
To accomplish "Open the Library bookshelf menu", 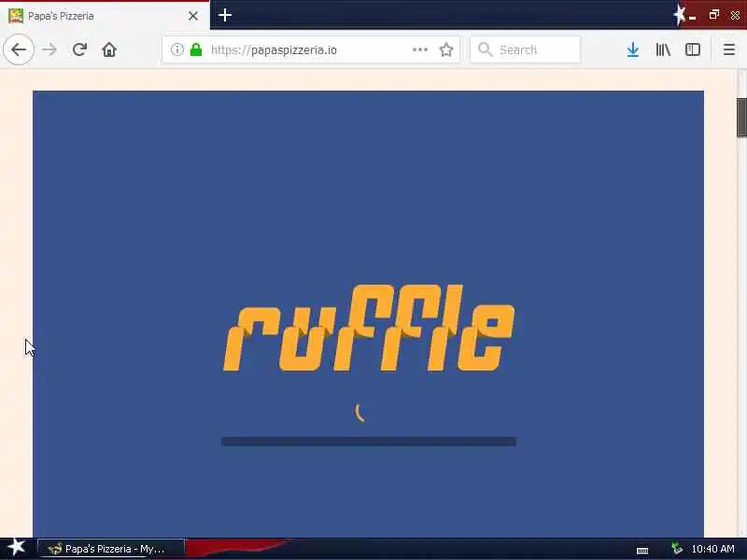I will pyautogui.click(x=663, y=49).
